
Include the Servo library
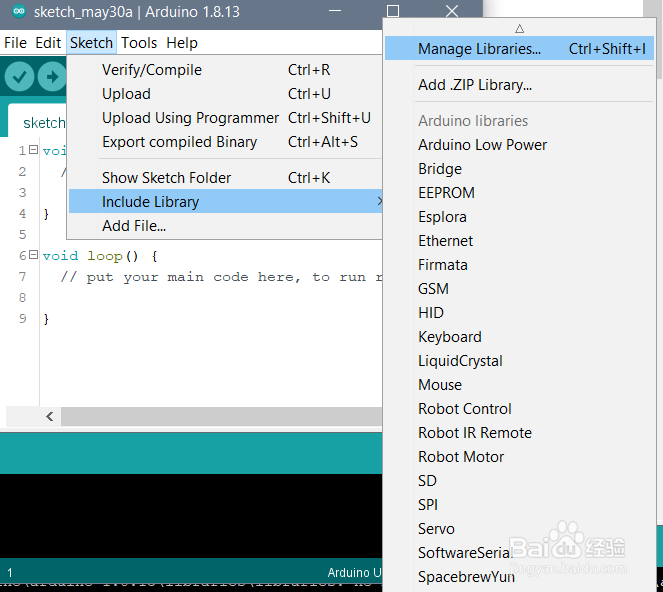point(519,529)
